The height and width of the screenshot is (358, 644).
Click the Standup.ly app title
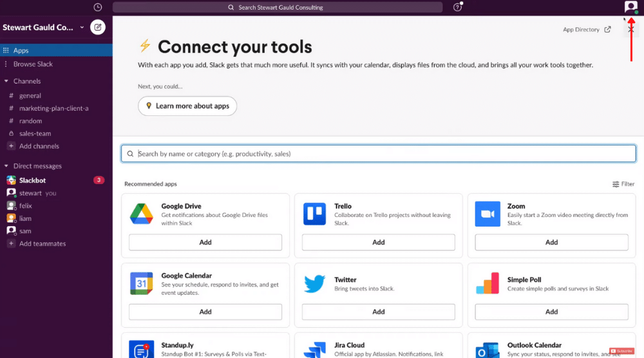(x=178, y=345)
